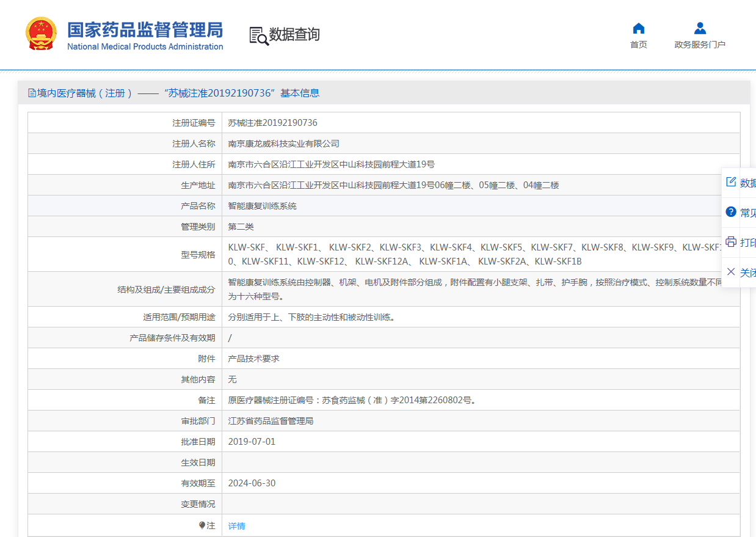Click the 生产地址 label cell
756x537 pixels.
(x=125, y=185)
